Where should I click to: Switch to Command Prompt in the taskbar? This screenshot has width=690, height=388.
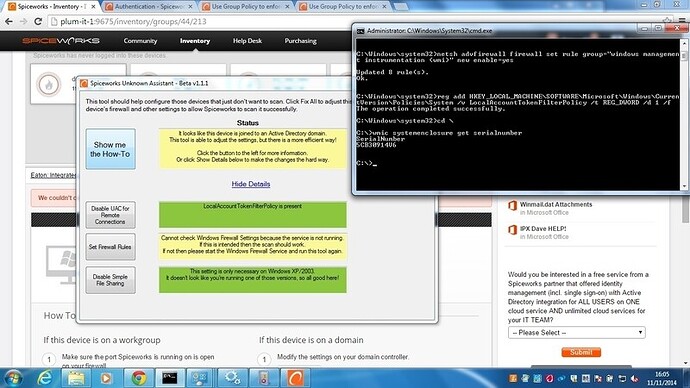[169, 378]
